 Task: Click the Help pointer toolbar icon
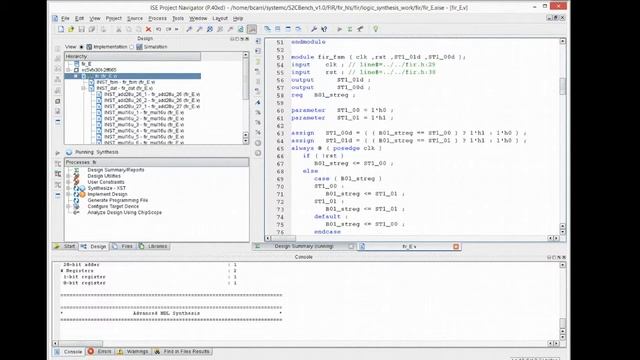click(324, 29)
